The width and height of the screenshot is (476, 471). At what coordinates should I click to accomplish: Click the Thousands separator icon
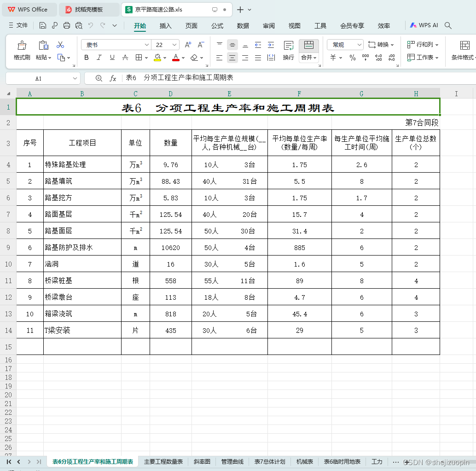coord(366,58)
